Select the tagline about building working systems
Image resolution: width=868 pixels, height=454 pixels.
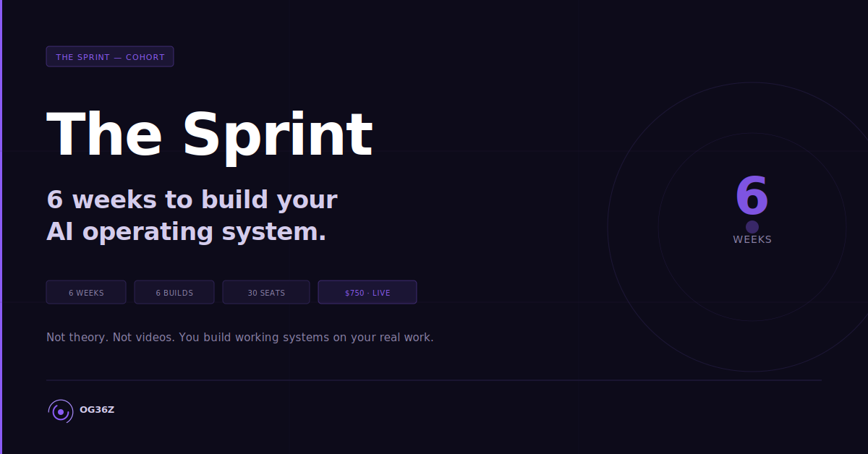point(239,337)
